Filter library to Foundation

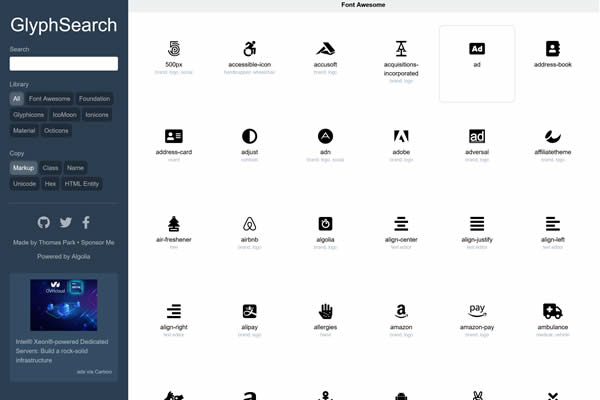click(x=95, y=99)
